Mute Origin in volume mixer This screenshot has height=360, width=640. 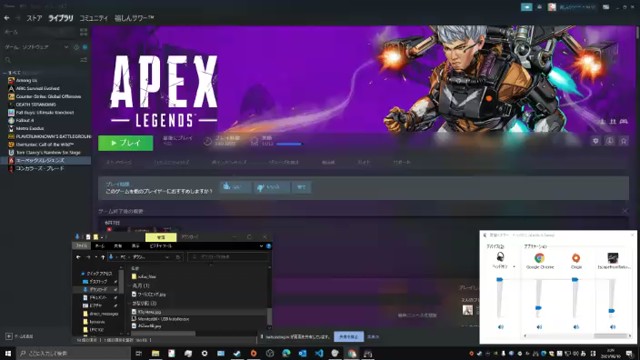[x=576, y=327]
